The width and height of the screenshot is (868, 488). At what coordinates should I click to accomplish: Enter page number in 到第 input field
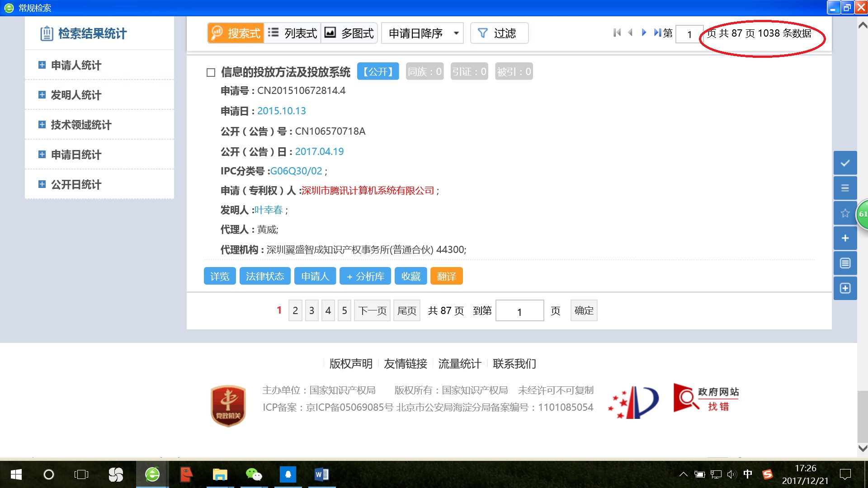point(519,310)
